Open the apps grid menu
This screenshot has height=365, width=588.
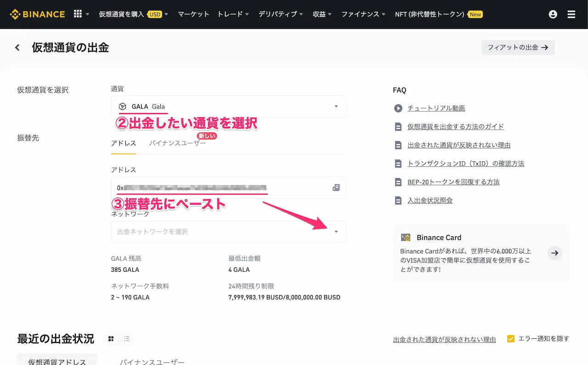(x=78, y=14)
